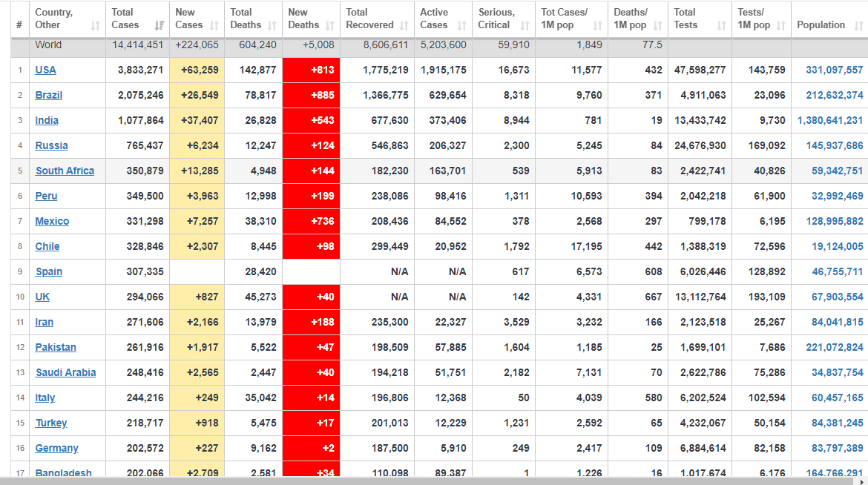
Task: Click Germany population link 83,797,389
Action: [x=837, y=448]
